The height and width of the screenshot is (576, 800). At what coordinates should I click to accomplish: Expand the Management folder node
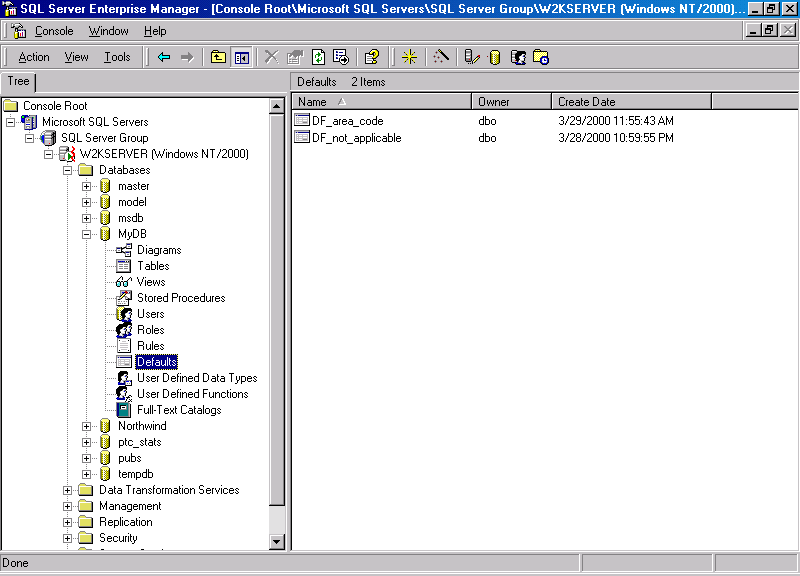click(67, 506)
